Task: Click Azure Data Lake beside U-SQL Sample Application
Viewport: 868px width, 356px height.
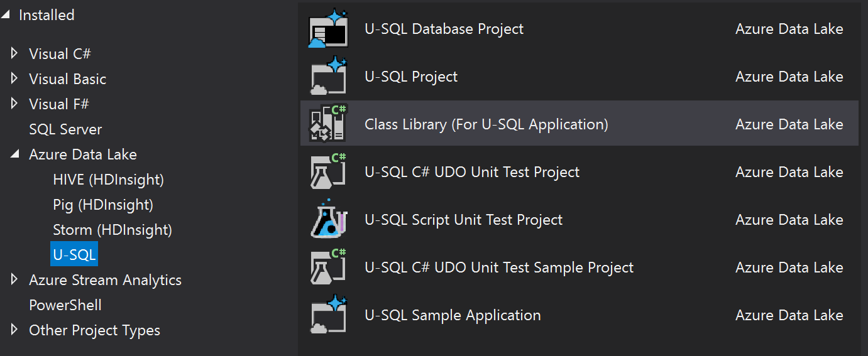Action: [x=789, y=315]
